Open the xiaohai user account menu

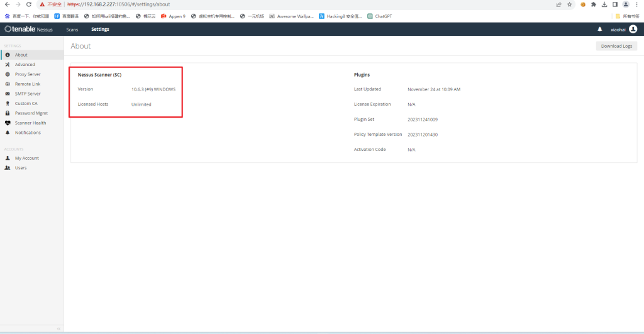pos(624,29)
